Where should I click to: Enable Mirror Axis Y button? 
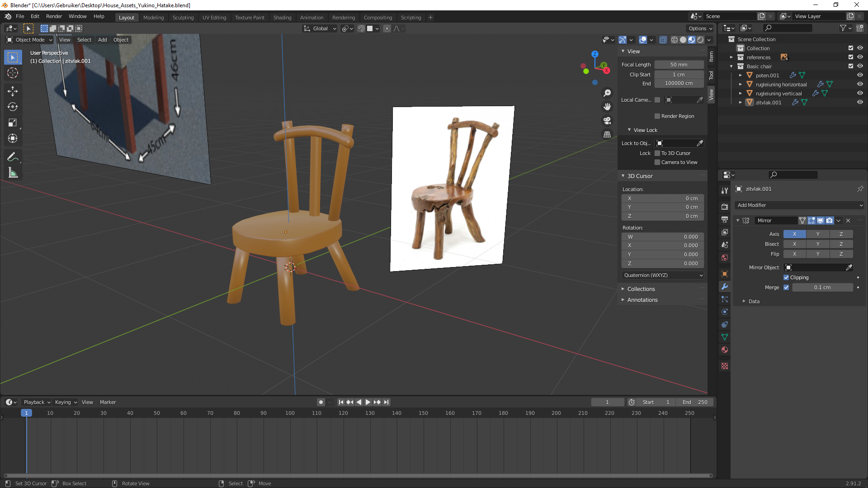click(x=817, y=234)
